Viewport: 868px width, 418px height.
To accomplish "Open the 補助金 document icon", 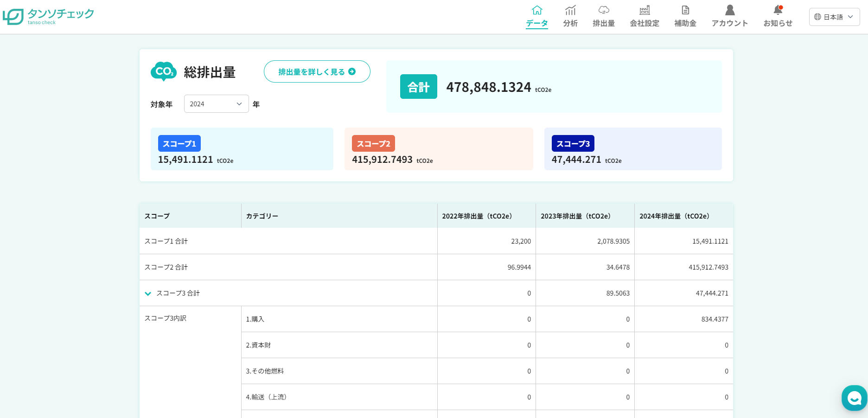I will pos(685,11).
